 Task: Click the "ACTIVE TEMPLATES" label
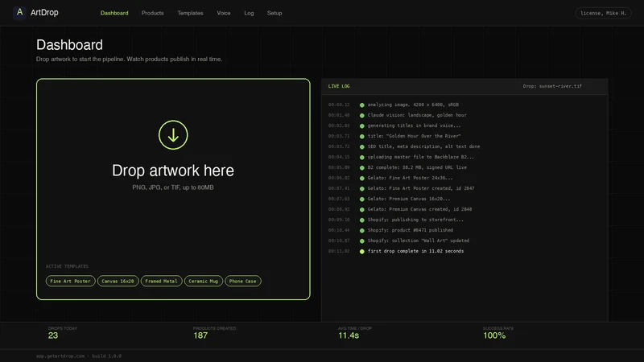point(67,266)
